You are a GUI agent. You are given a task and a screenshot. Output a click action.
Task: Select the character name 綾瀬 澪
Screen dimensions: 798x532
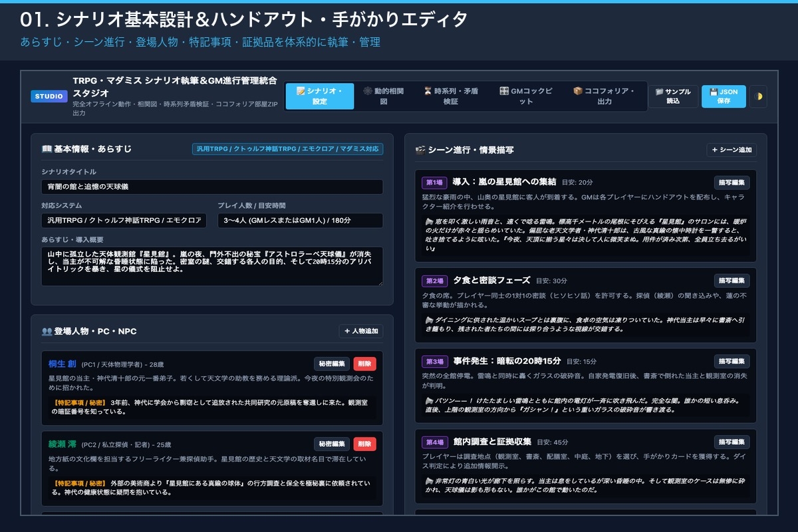tap(63, 444)
